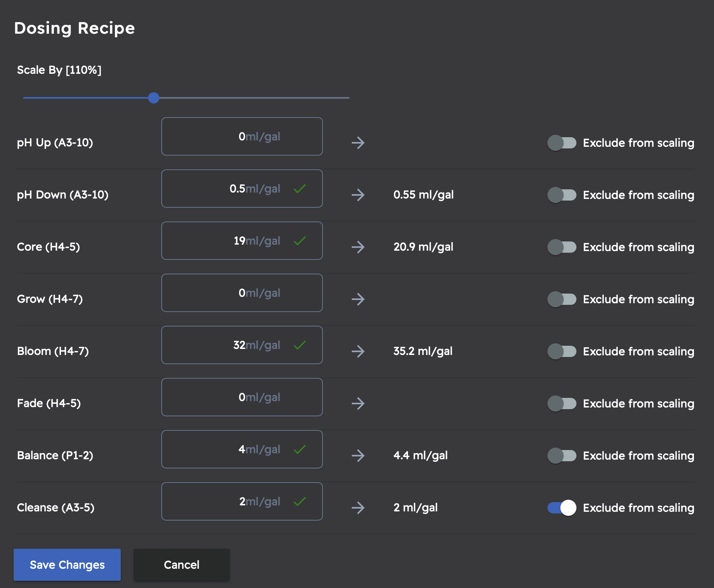
Task: Click the Fade row arrow icon
Action: [x=358, y=403]
